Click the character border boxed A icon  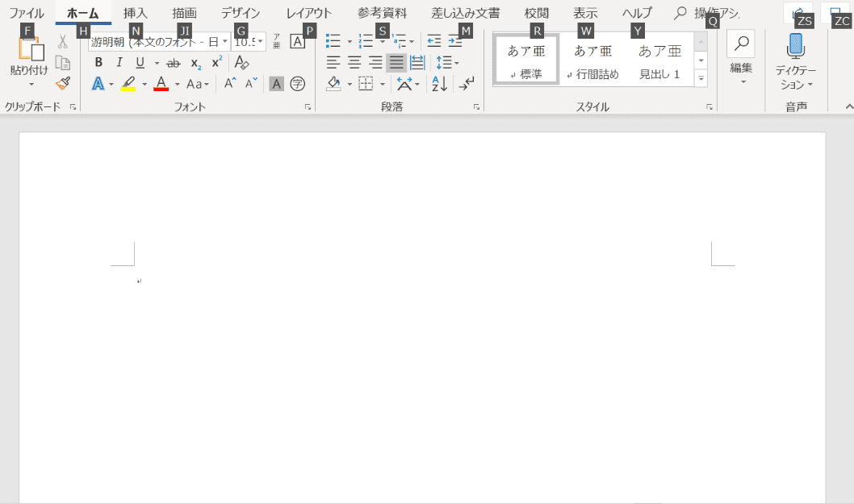point(297,42)
